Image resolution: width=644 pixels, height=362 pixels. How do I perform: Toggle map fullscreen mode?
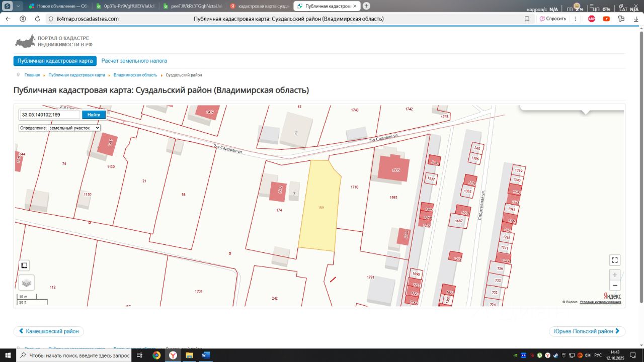pos(614,260)
